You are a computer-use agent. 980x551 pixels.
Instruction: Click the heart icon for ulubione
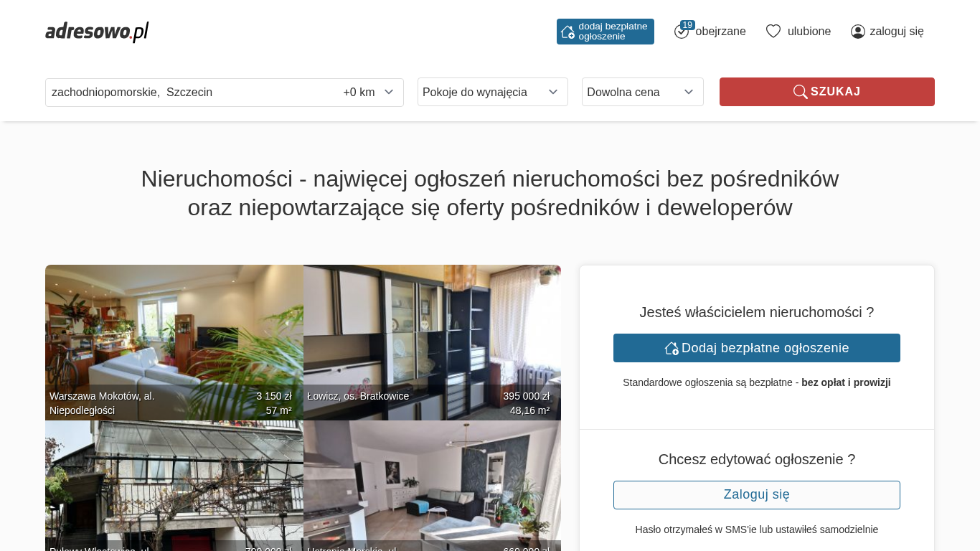coord(773,32)
